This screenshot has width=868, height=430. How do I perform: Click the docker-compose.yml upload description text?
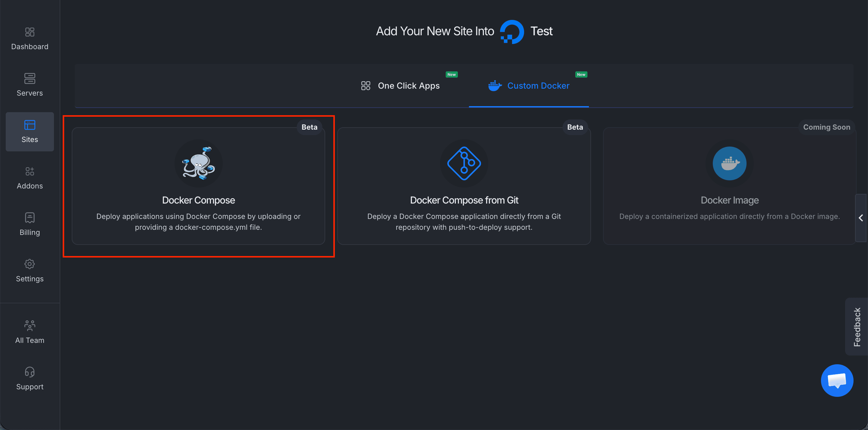(199, 222)
